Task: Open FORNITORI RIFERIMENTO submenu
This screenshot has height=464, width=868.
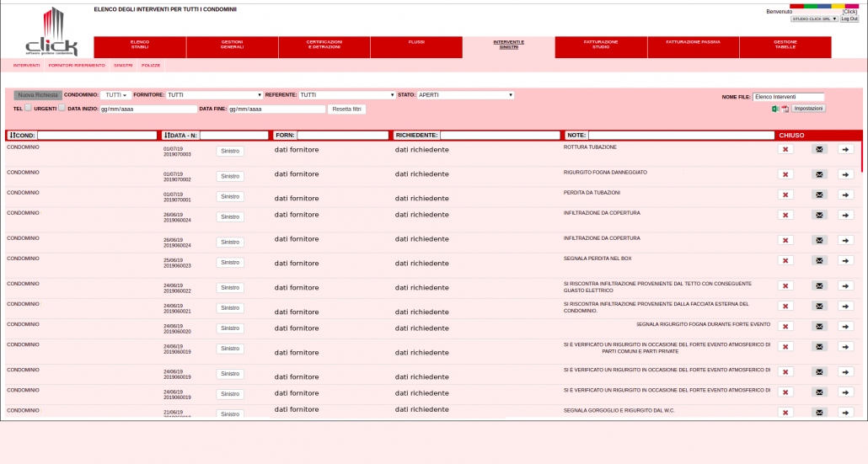Action: [x=77, y=65]
